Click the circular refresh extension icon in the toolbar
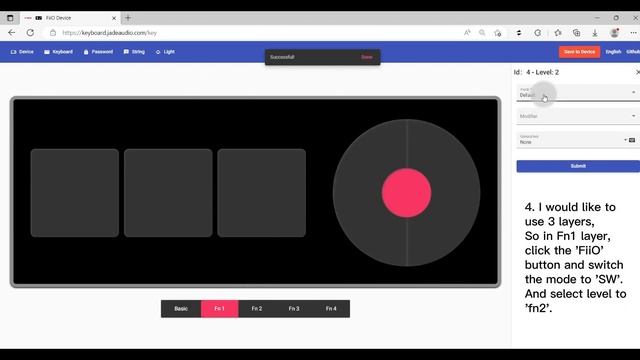 [x=538, y=33]
